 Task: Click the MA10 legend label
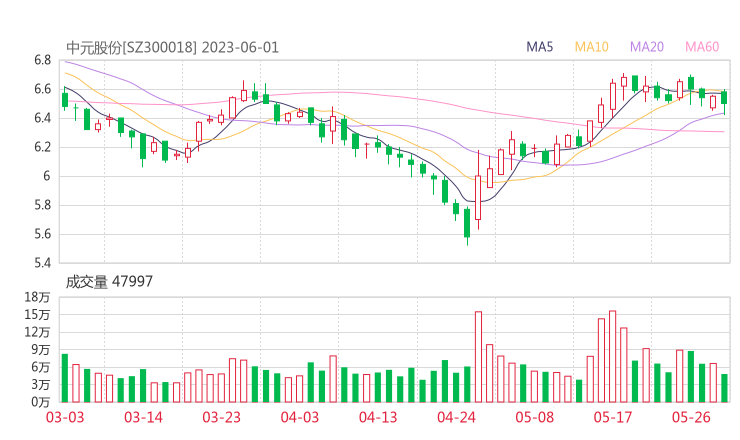pos(591,47)
